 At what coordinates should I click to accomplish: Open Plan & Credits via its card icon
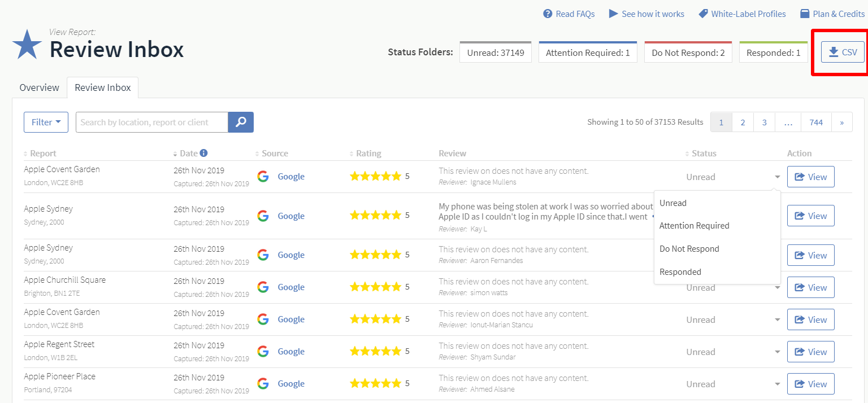click(805, 14)
